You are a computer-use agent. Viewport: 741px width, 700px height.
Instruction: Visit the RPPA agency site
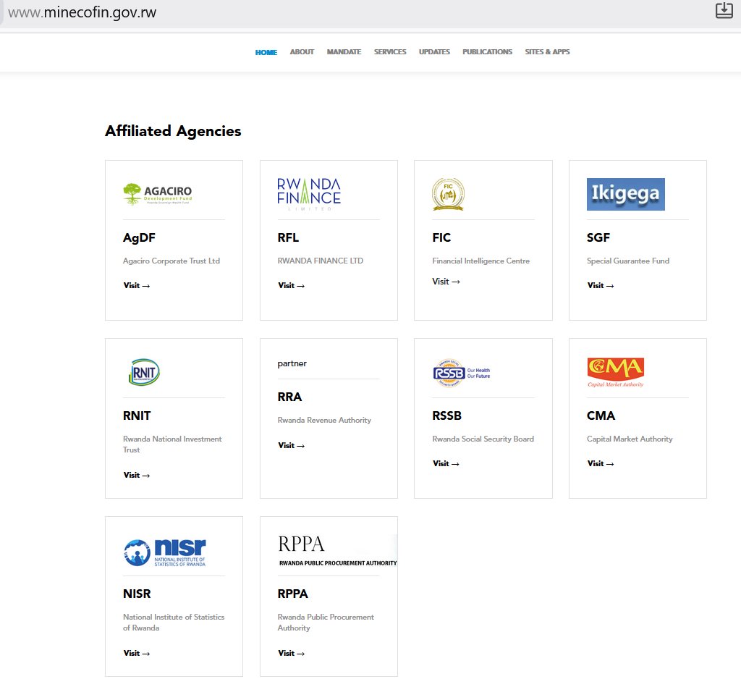[291, 653]
